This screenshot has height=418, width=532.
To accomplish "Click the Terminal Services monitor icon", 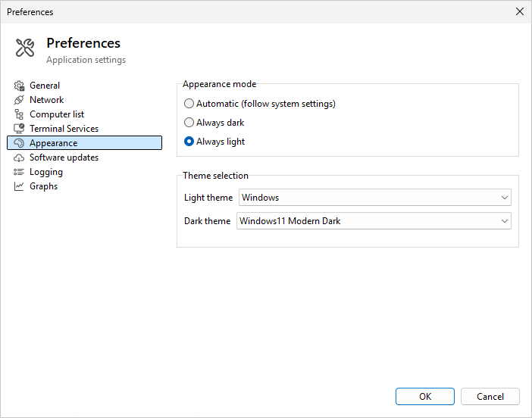I will 20,129.
